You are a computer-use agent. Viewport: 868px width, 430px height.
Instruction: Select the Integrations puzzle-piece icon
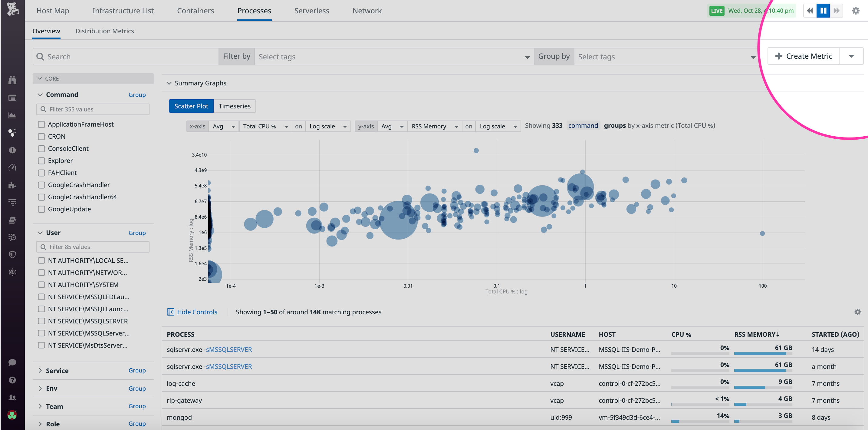[12, 185]
